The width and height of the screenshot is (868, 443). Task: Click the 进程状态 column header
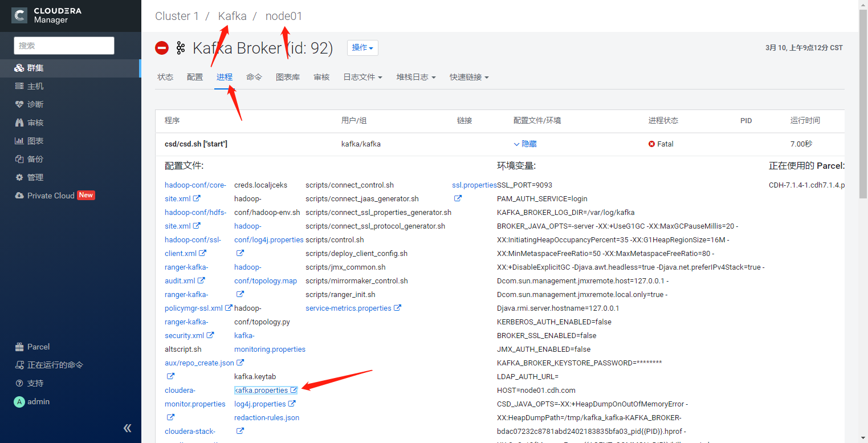pos(663,121)
